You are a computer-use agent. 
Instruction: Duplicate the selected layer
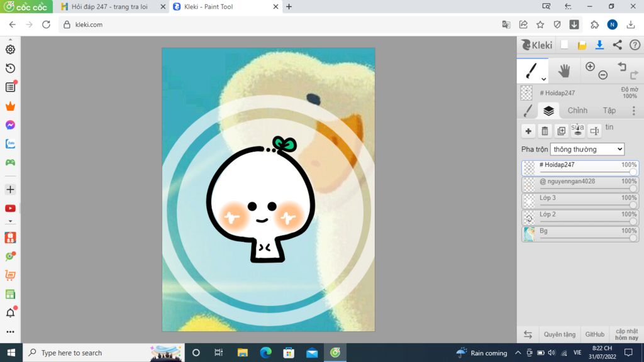click(562, 131)
